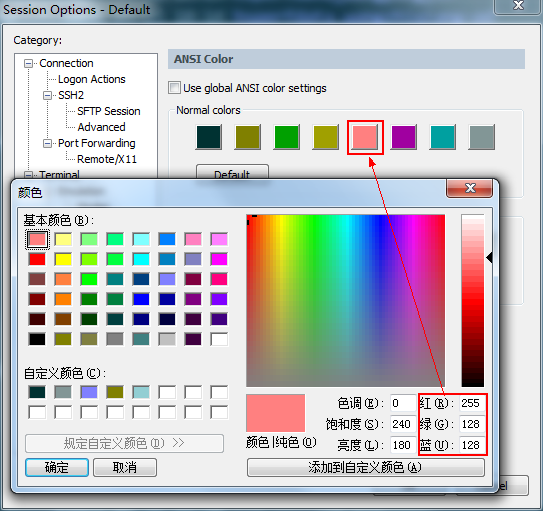
Task: Click 添加到自定义颜色 button
Action: pyautogui.click(x=365, y=467)
